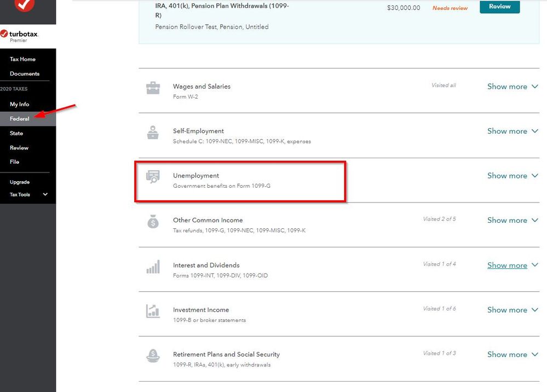
Task: Click 'Government benefits on Form 1099-G' subtitle
Action: (x=222, y=186)
